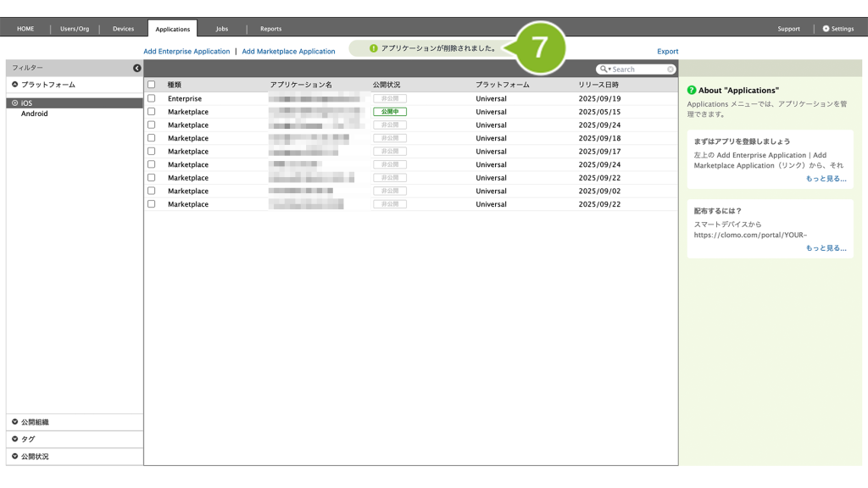The image size is (868, 488).
Task: Expand the タグ filter section
Action: (15, 439)
